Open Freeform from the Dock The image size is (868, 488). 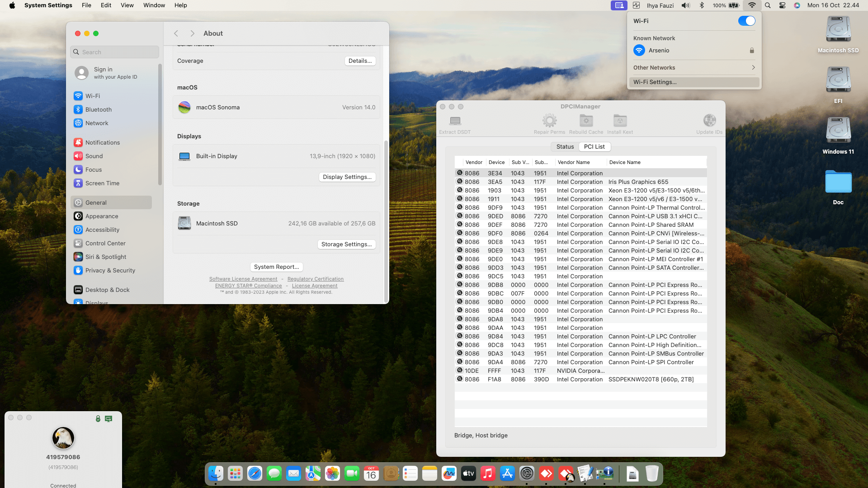(449, 474)
